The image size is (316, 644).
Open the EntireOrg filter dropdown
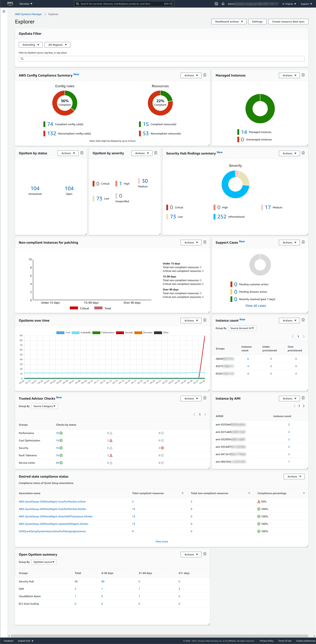31,45
